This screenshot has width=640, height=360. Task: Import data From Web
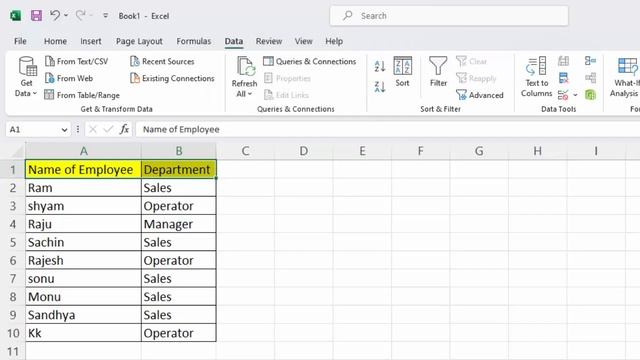(69, 78)
